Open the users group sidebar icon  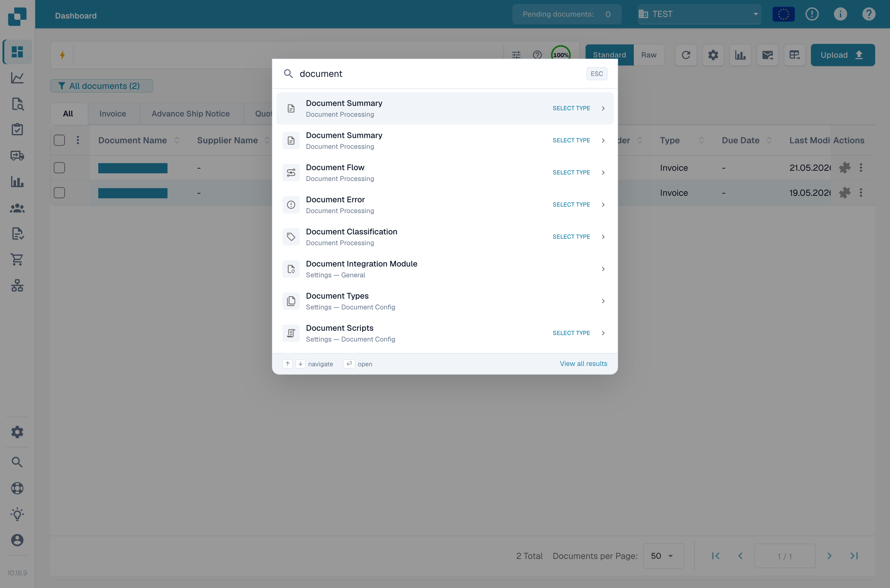[x=17, y=208]
